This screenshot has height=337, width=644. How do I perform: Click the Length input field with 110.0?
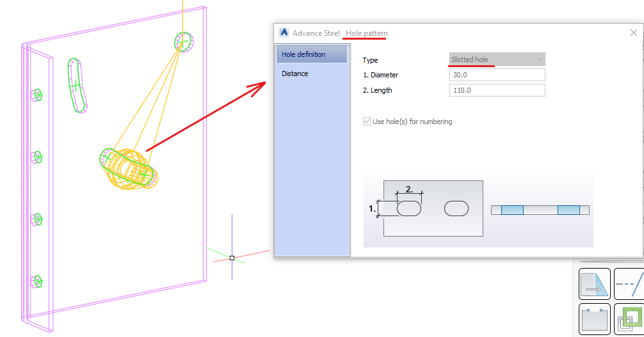tap(497, 90)
